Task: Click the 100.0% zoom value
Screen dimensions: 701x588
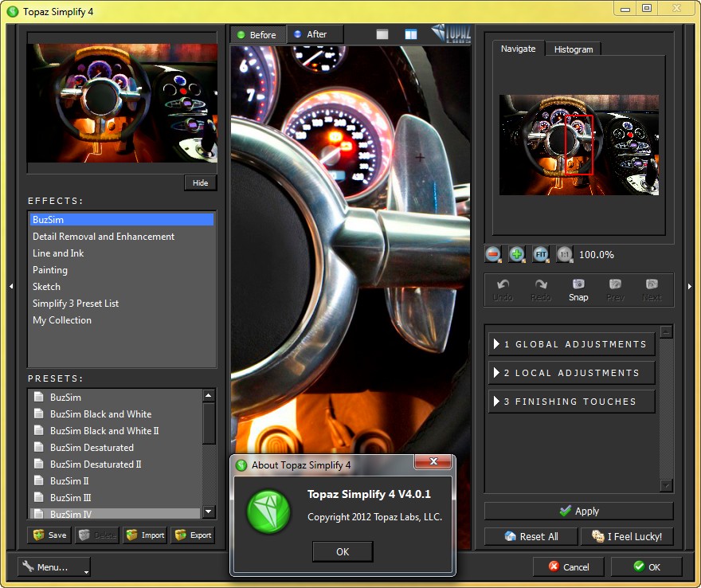Action: (x=597, y=254)
